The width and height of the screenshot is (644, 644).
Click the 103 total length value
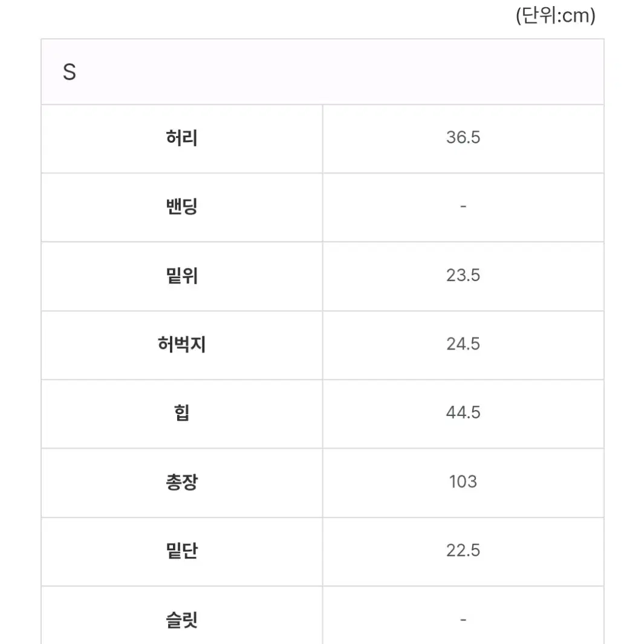coord(463,482)
